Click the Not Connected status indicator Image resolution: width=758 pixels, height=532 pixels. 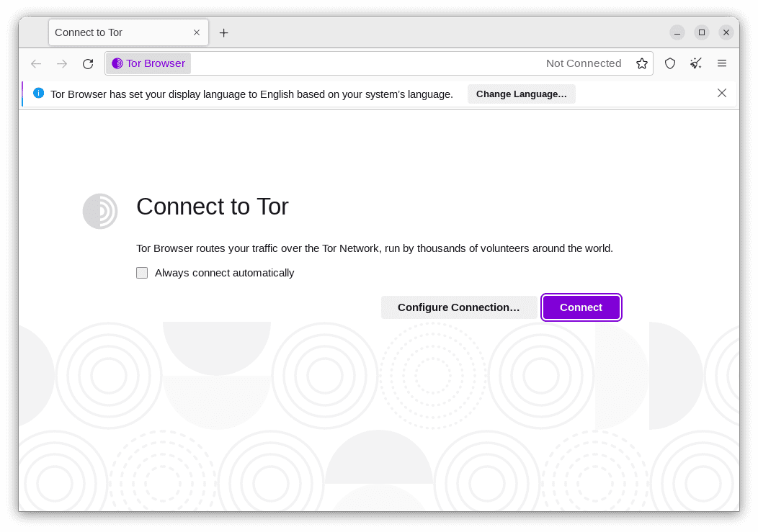pyautogui.click(x=584, y=63)
